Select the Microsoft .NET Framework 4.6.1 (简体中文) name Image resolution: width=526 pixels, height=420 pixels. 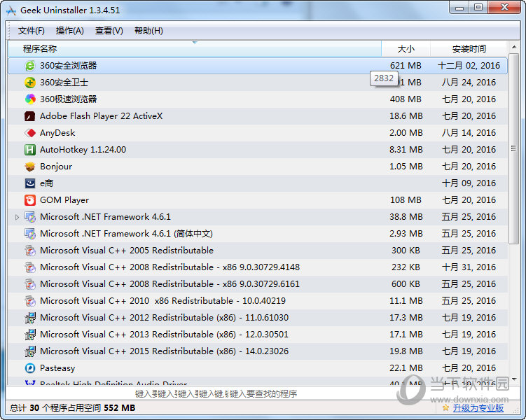coord(126,234)
